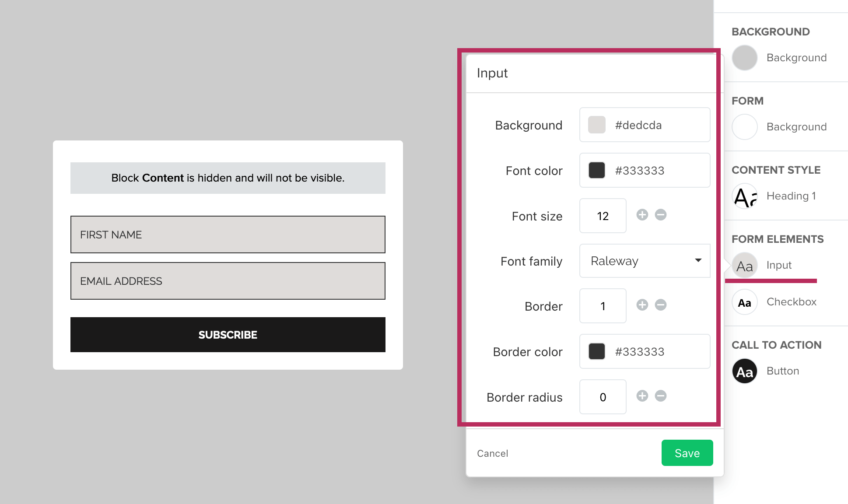848x504 pixels.
Task: Click the Background color swatch #dedcda
Action: [597, 125]
